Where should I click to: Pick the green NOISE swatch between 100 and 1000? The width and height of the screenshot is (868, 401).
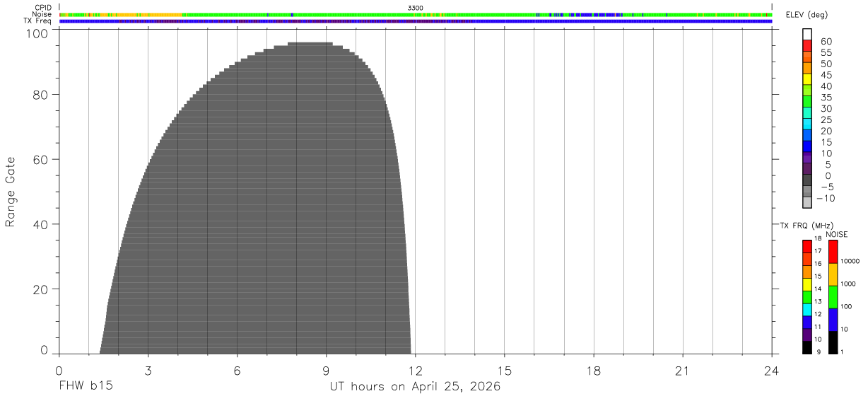[833, 297]
